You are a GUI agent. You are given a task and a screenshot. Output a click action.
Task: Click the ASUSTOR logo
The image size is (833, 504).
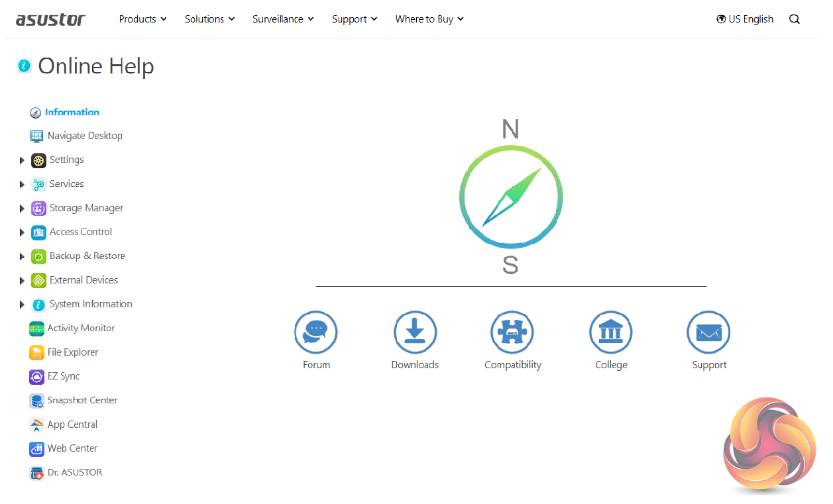tap(50, 19)
